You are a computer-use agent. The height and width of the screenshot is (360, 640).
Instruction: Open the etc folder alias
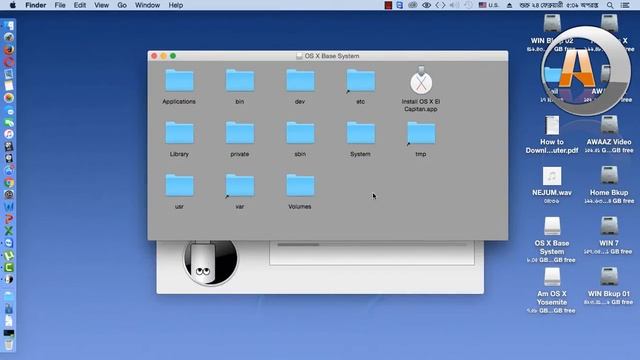click(360, 81)
